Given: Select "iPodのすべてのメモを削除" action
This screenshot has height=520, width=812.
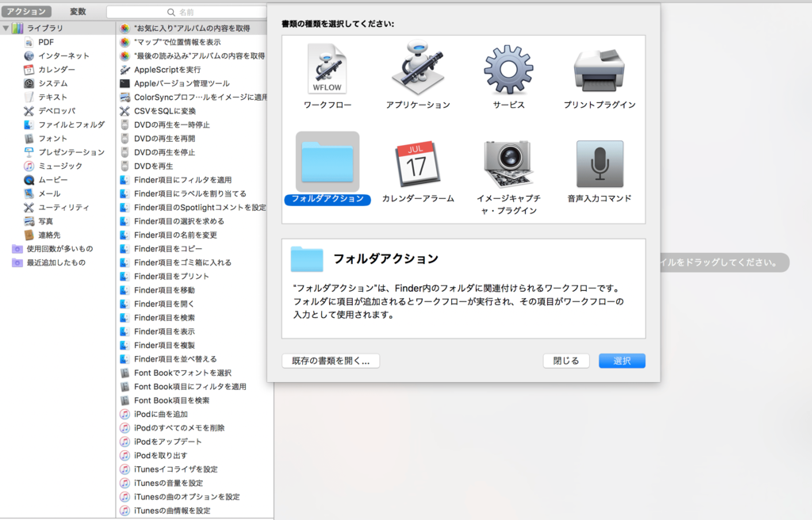Looking at the screenshot, I should click(179, 428).
